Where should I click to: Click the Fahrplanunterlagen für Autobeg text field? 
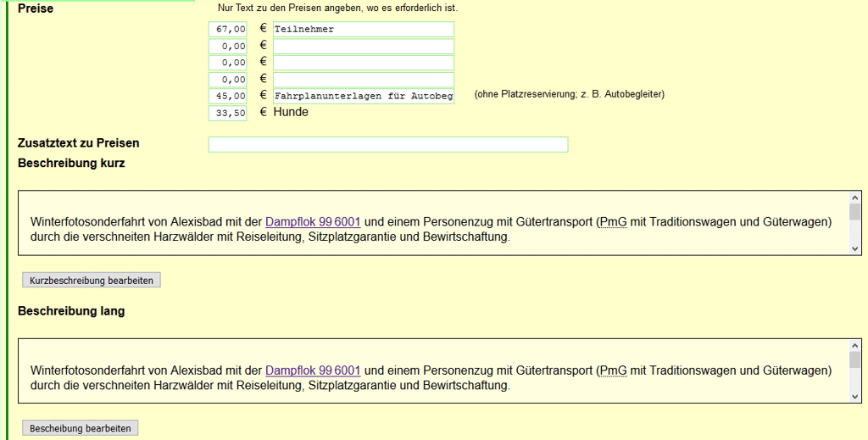tap(363, 96)
